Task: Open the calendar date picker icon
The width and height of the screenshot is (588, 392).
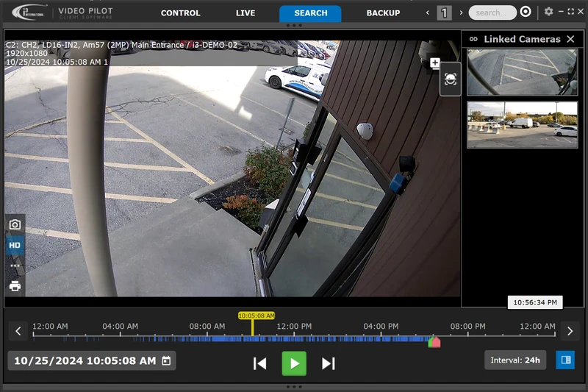Action: point(166,361)
